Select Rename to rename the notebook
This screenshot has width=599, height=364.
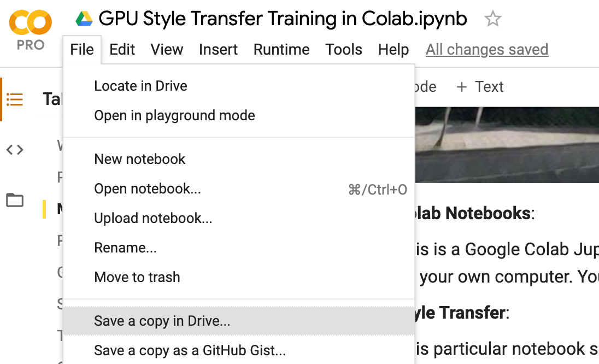(x=125, y=248)
